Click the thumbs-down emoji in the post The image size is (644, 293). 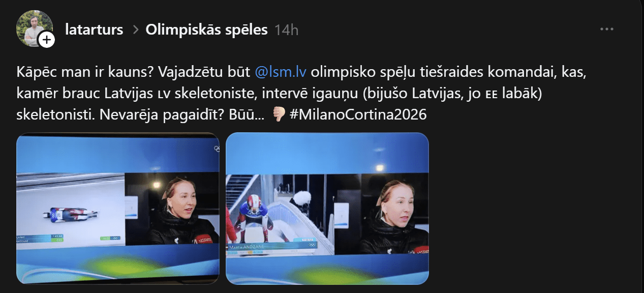[x=279, y=115]
